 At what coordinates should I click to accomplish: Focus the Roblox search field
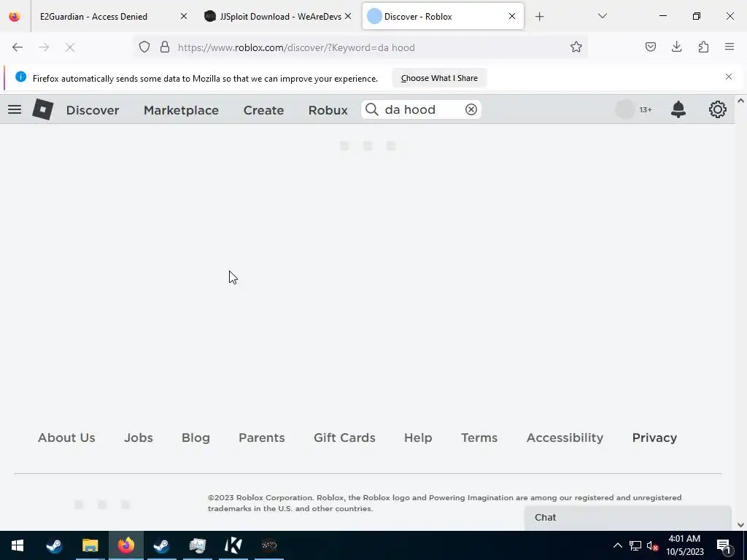[x=421, y=109]
